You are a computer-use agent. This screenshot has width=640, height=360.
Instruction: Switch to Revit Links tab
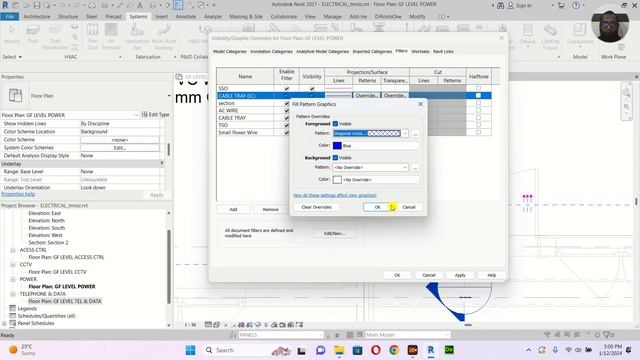[443, 51]
